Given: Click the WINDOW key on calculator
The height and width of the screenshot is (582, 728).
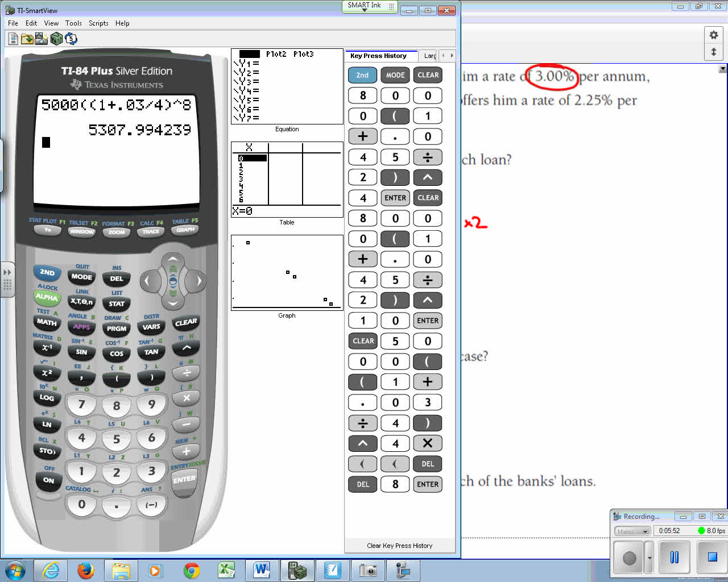Looking at the screenshot, I should pos(82,231).
